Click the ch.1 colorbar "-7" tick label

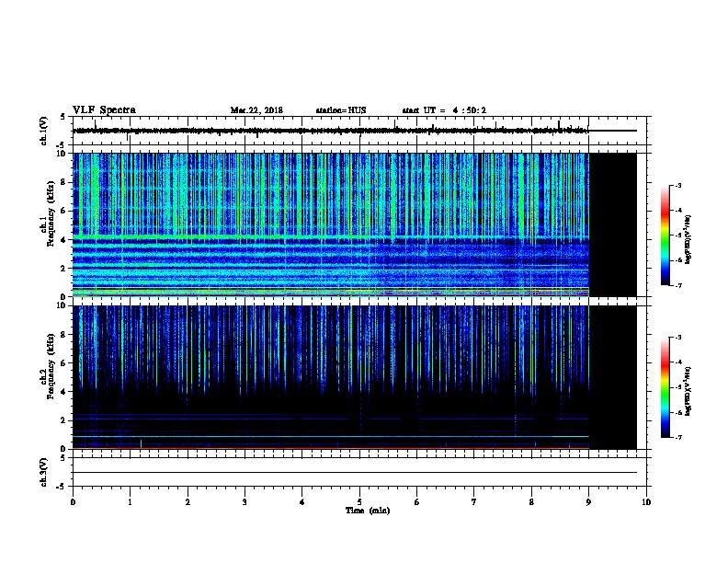tap(677, 285)
